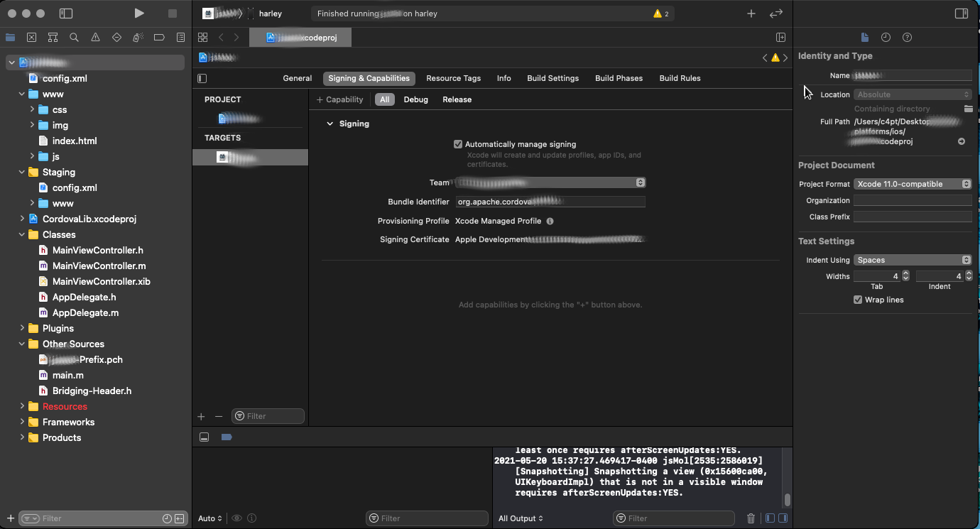Select the All configuration filter

point(384,99)
